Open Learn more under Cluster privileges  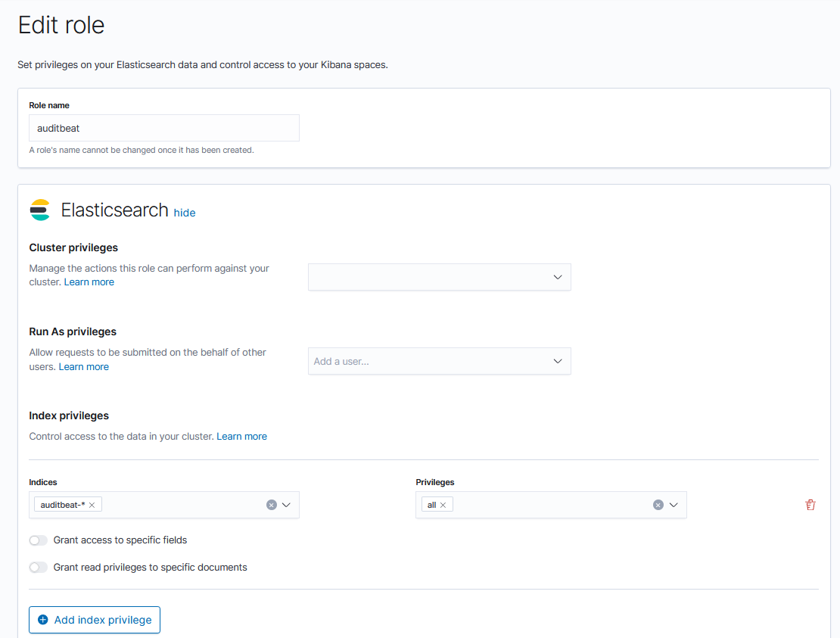coord(89,282)
